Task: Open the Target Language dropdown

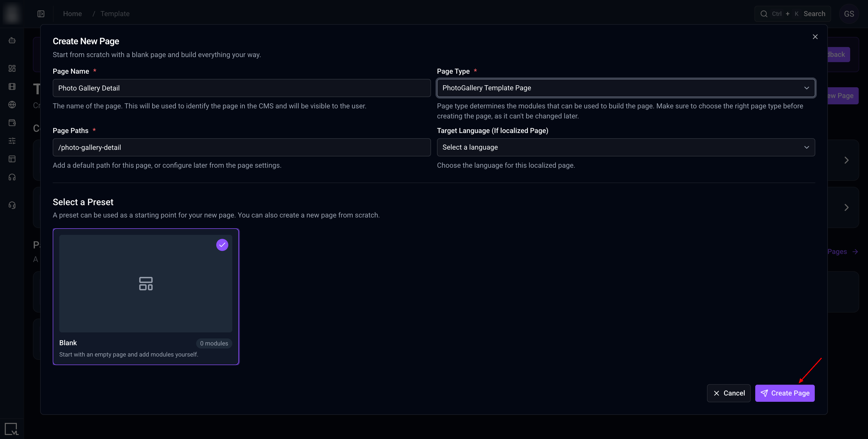Action: click(x=626, y=147)
